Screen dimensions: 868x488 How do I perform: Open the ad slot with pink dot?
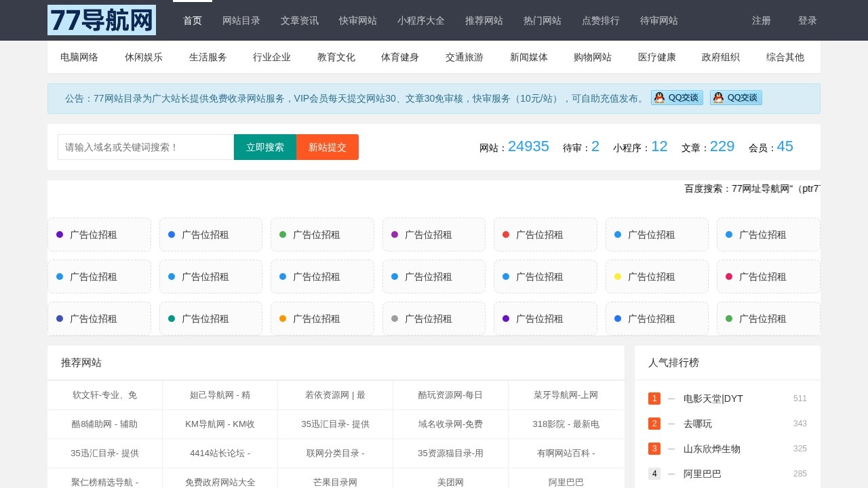(768, 277)
